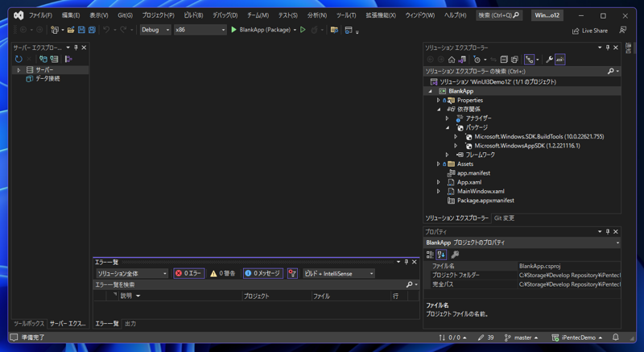
Task: Select the Microsoft.WindowsAppSDK package entry
Action: click(x=527, y=146)
